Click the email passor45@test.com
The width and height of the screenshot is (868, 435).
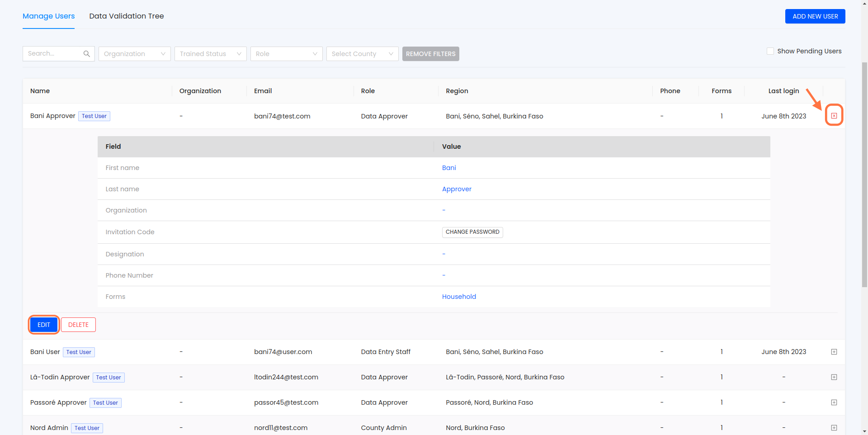point(286,402)
